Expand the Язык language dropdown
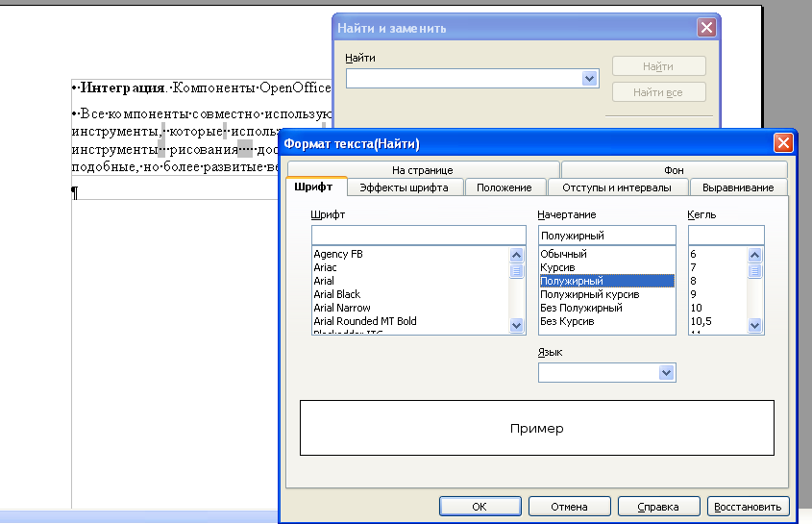Screen dimensions: 812x524 click(666, 373)
